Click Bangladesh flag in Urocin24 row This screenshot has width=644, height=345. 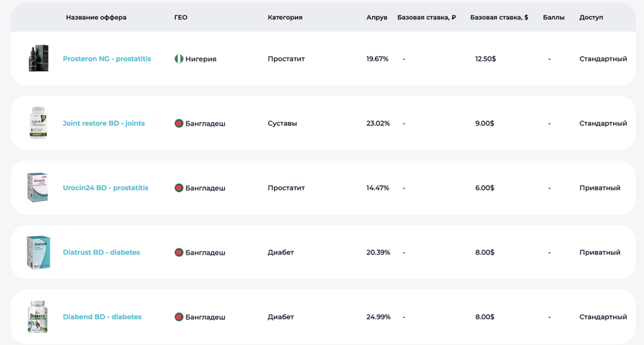point(179,188)
